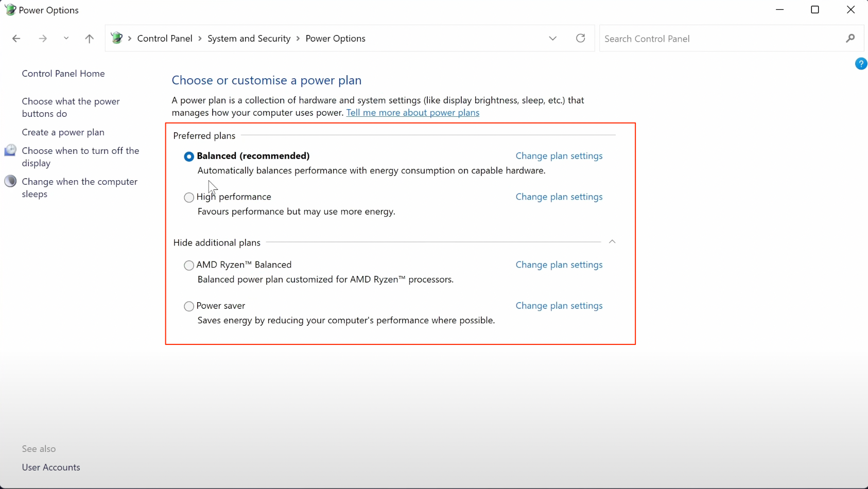
Task: Open the address bar history dropdown
Action: 552,39
